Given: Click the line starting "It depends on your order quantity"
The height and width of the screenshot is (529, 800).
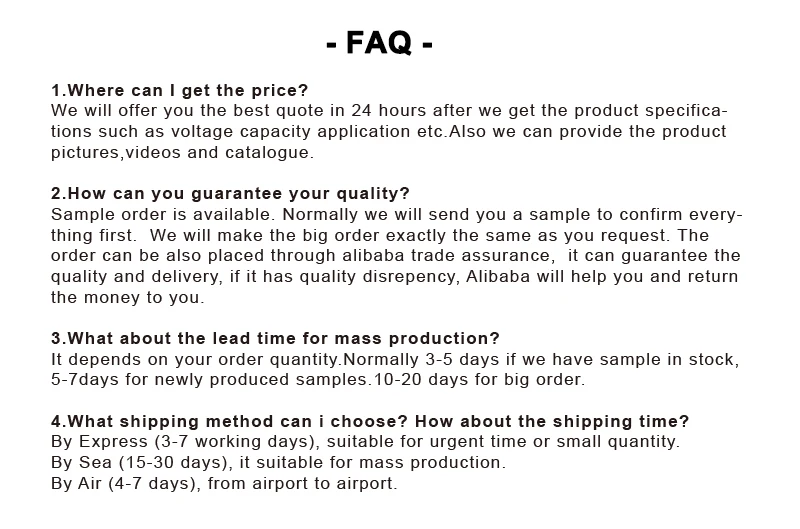Looking at the screenshot, I should (394, 359).
